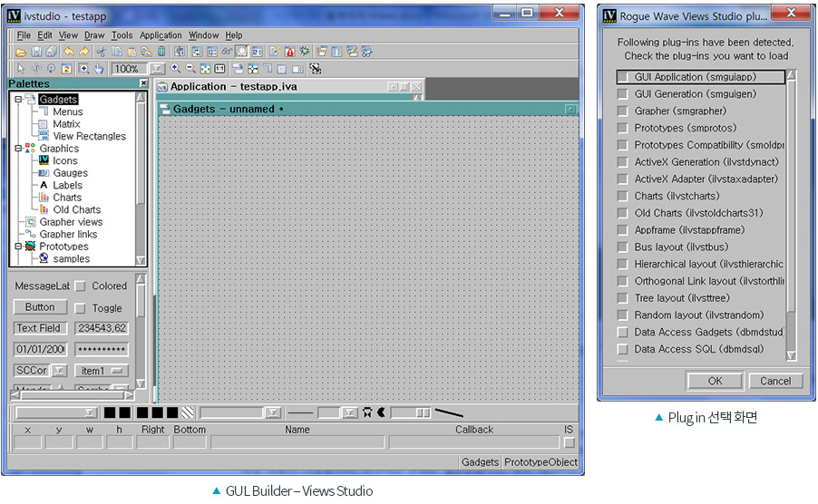Viewport: 818px width, 504px height.
Task: Open the item1 option menu gadget
Action: 102,371
